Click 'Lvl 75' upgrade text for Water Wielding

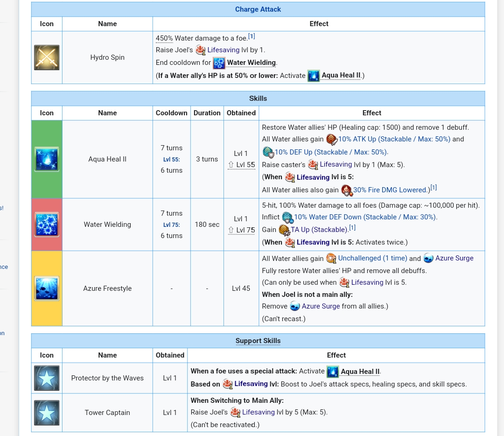pos(241,230)
